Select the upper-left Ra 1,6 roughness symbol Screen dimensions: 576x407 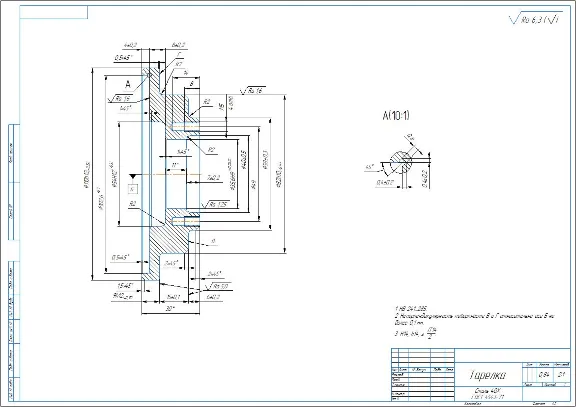[x=120, y=98]
